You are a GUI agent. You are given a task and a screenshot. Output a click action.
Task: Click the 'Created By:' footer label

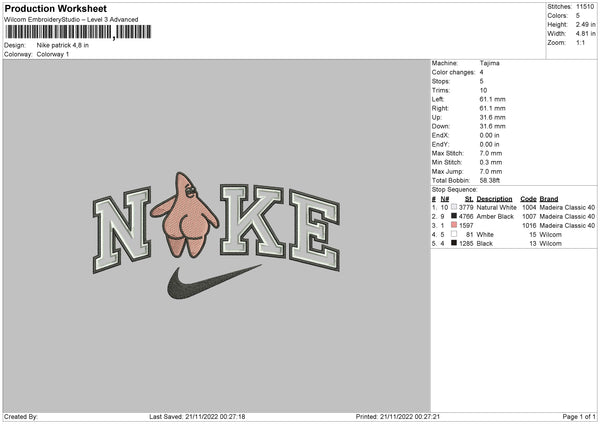tap(21, 417)
